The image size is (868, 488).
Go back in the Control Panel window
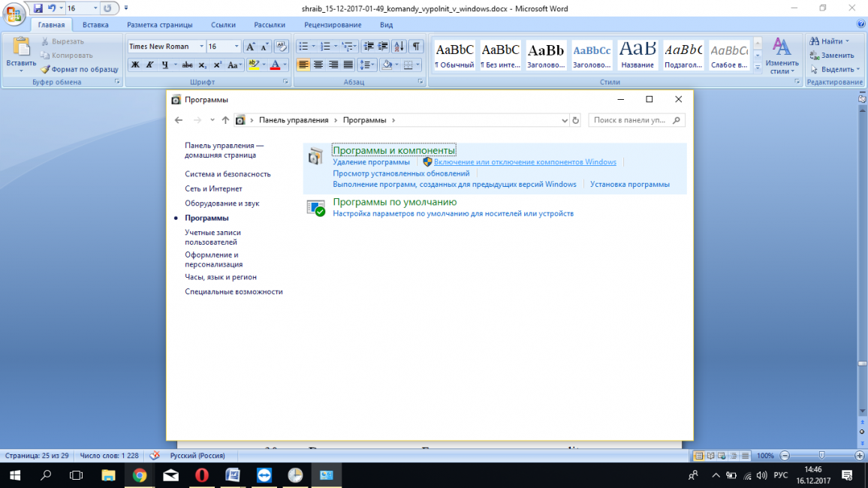178,120
